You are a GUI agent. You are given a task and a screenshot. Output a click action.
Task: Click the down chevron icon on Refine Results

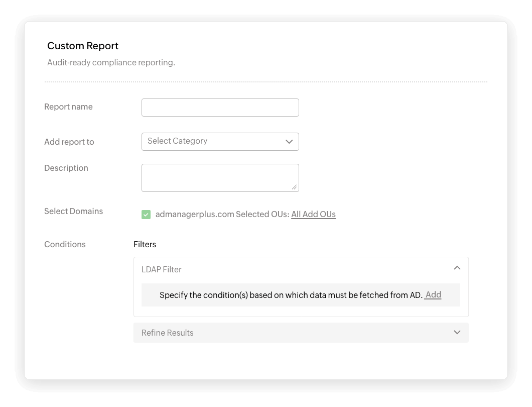coord(456,332)
